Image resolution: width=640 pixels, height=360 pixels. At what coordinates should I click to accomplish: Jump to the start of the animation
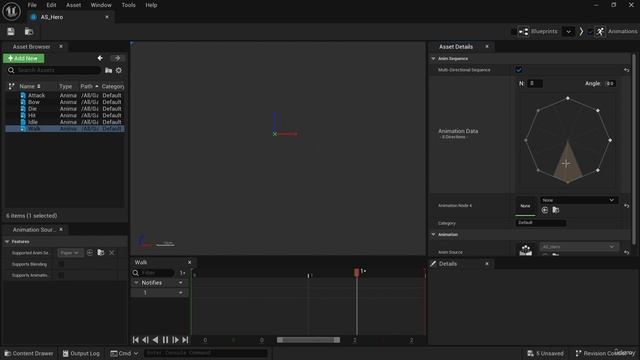[x=136, y=340]
